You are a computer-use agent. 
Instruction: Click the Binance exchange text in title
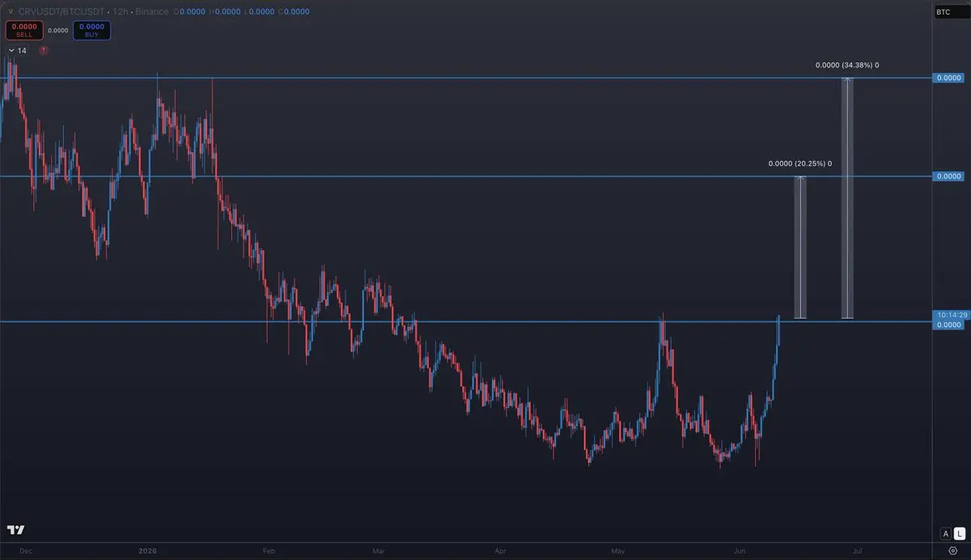tap(153, 11)
